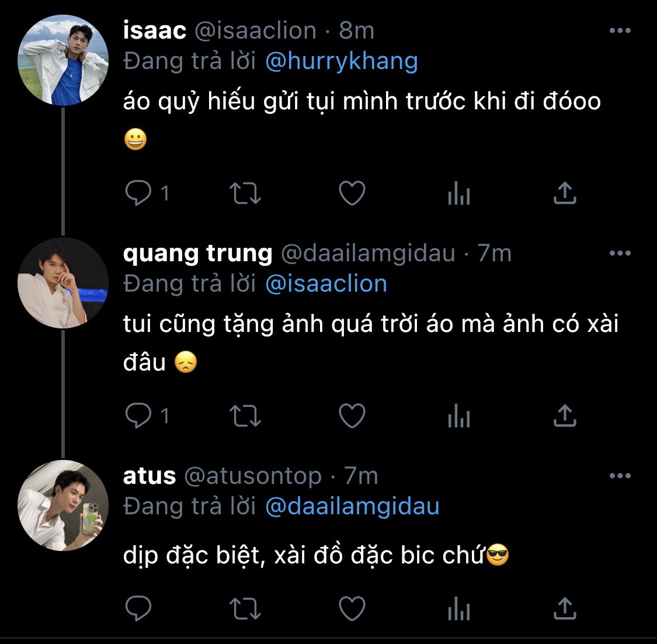Like isaac's tweet
Viewport: 657px width, 644px height.
[x=352, y=193]
